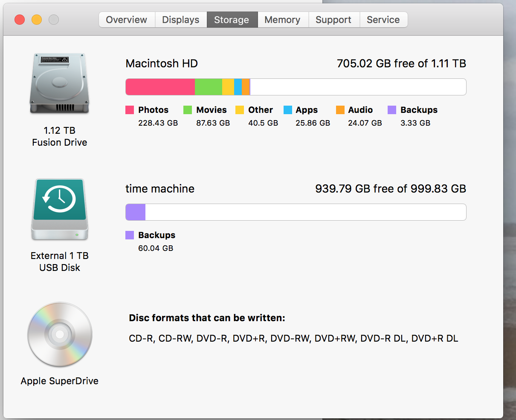516x420 pixels.
Task: Click the Other legend label
Action: 261,110
